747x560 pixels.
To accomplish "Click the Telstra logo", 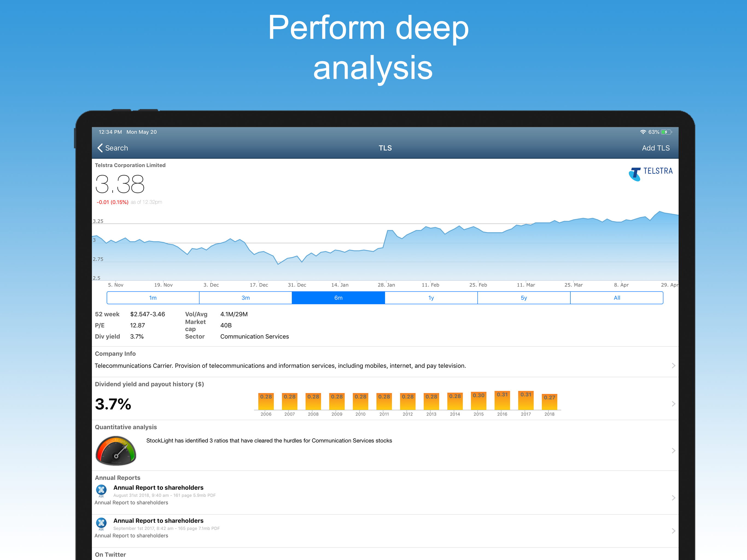I will tap(650, 174).
